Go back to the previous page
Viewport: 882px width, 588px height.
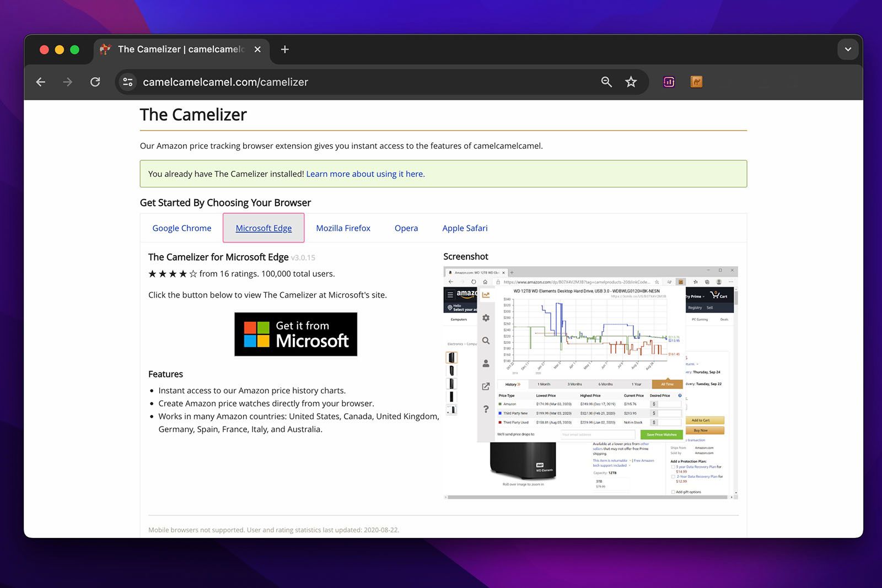[41, 82]
